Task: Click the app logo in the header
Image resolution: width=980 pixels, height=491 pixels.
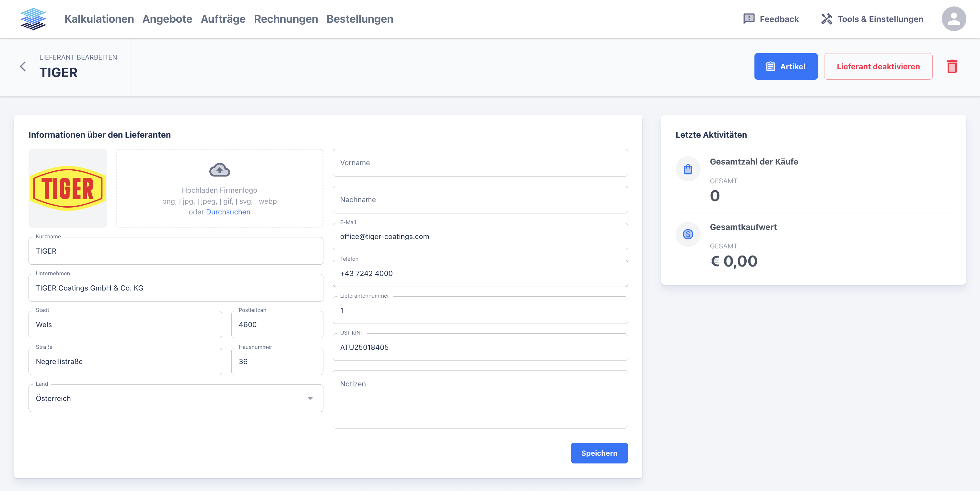Action: [x=33, y=19]
